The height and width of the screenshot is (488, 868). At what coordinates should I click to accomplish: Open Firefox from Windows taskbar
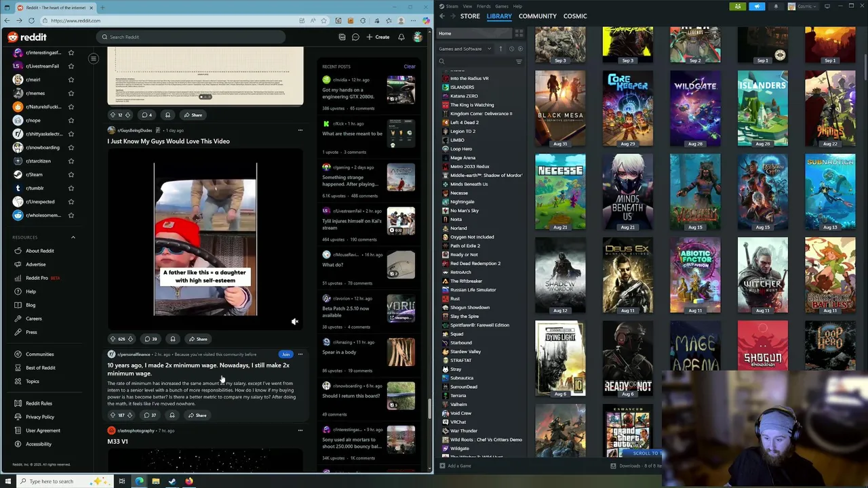click(189, 481)
